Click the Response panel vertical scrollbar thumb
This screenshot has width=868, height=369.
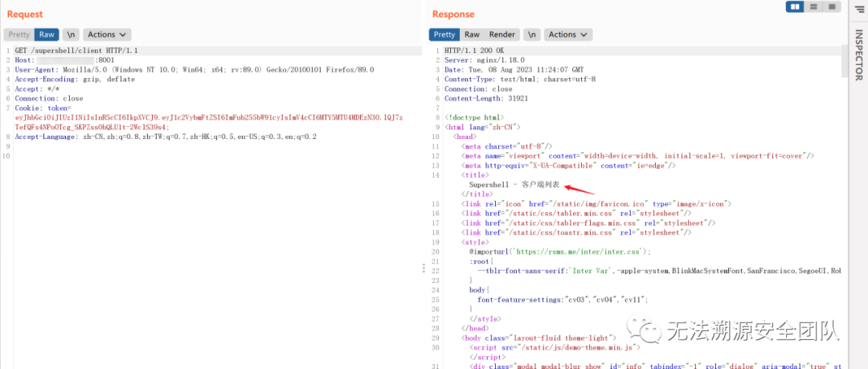(x=844, y=61)
